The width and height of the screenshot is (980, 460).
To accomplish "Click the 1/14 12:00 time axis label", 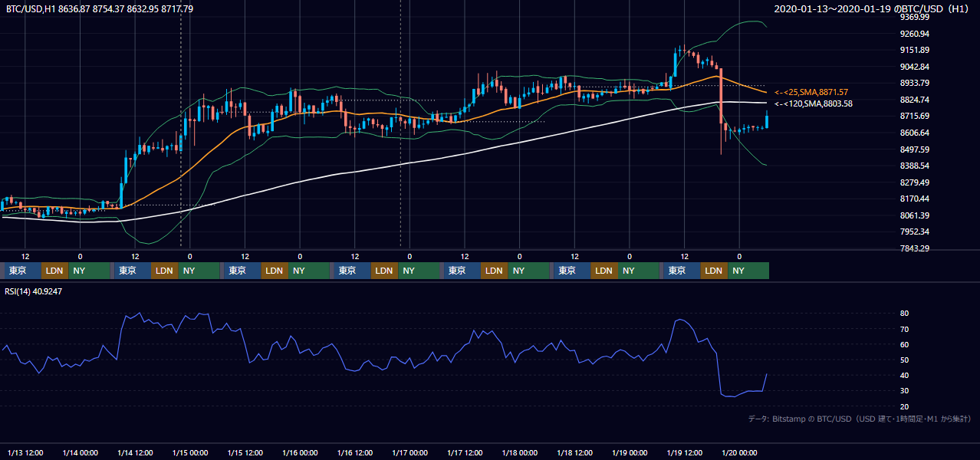I will point(135,452).
